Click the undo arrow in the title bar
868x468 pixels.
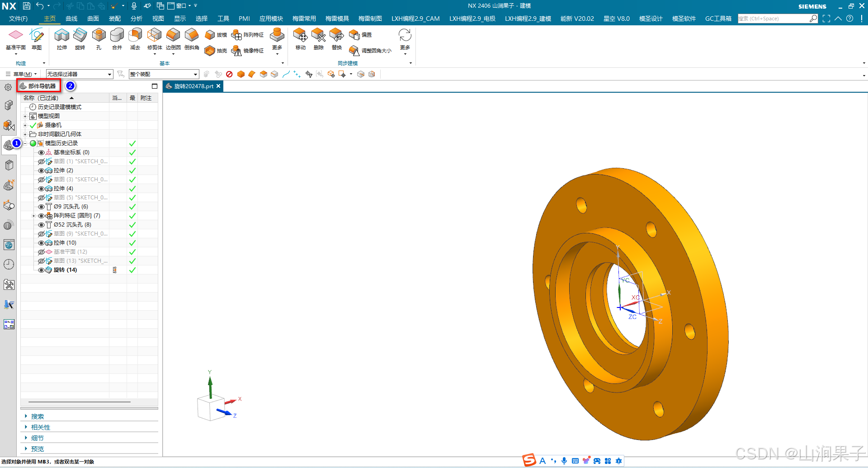point(40,6)
